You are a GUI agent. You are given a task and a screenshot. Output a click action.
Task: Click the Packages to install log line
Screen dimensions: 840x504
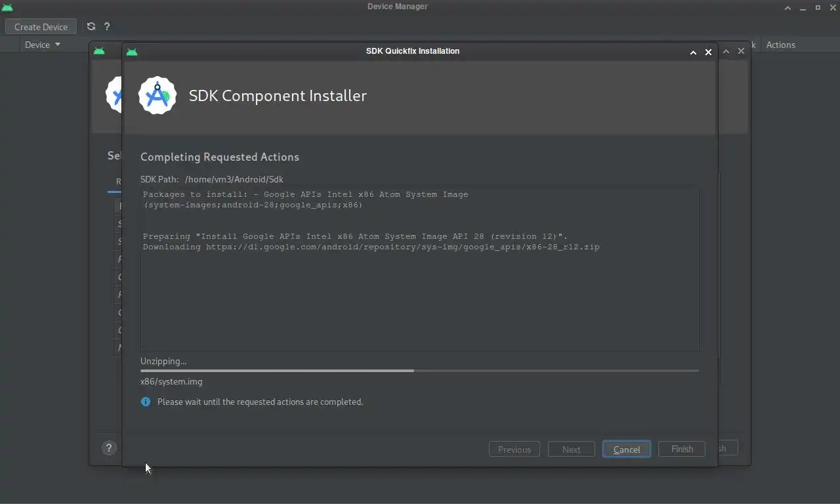[305, 194]
